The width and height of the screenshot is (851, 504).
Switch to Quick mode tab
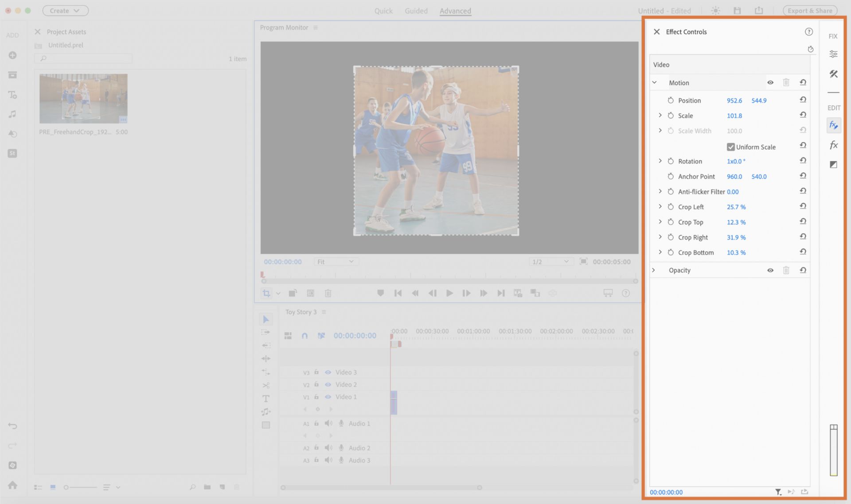pyautogui.click(x=383, y=11)
